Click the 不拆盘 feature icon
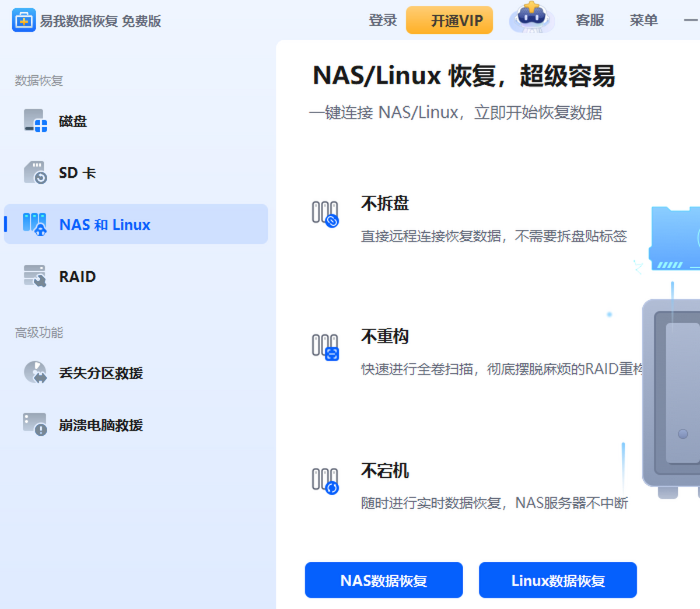 [x=325, y=213]
